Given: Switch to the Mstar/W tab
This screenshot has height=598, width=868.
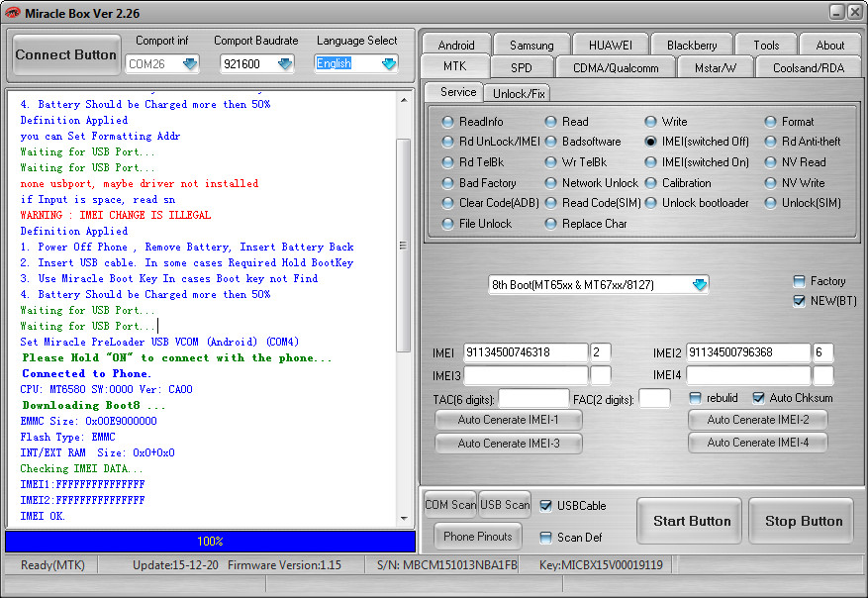Looking at the screenshot, I should tap(716, 67).
